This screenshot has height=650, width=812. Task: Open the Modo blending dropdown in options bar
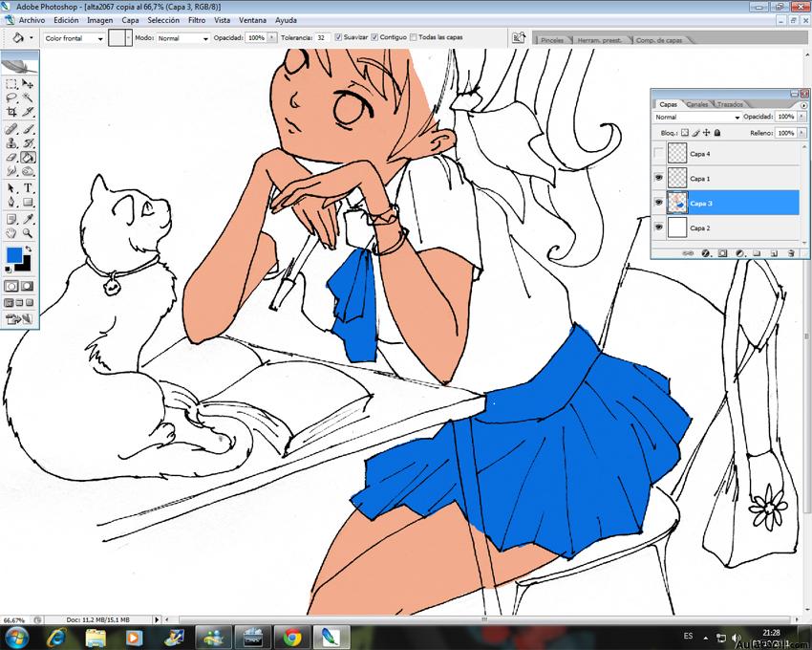point(183,38)
